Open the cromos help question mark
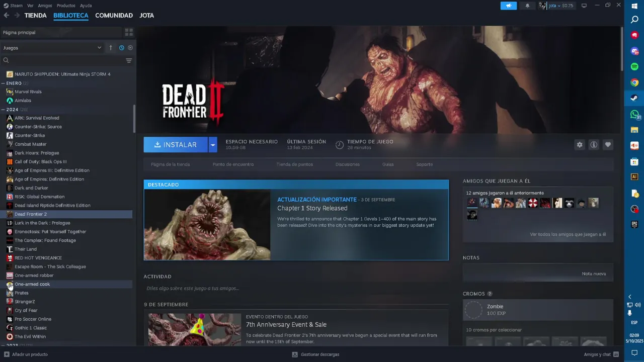 (x=490, y=294)
